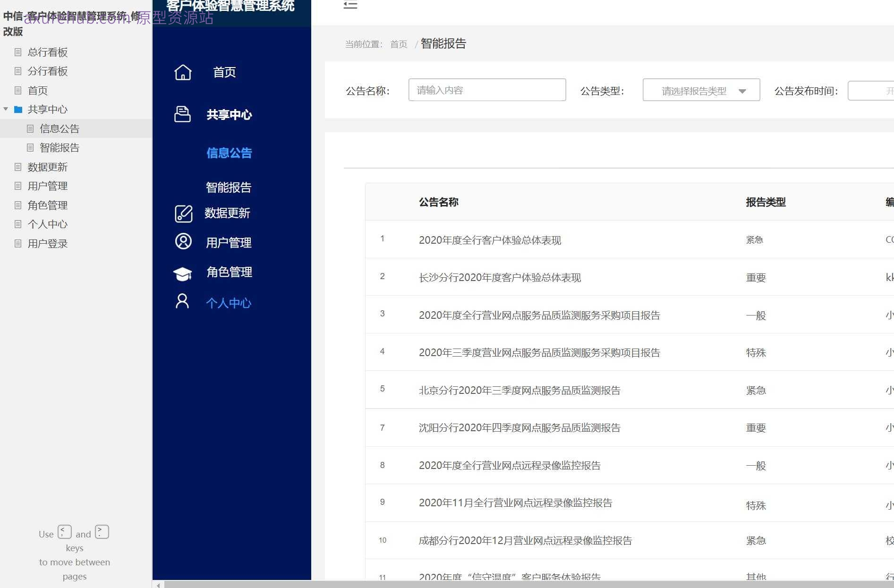894x588 pixels.
Task: Open 首页 page in left tree
Action: (x=37, y=91)
